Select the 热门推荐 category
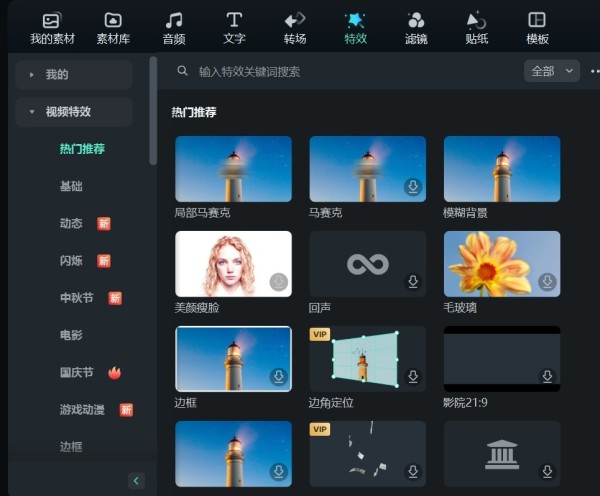 coord(82,148)
